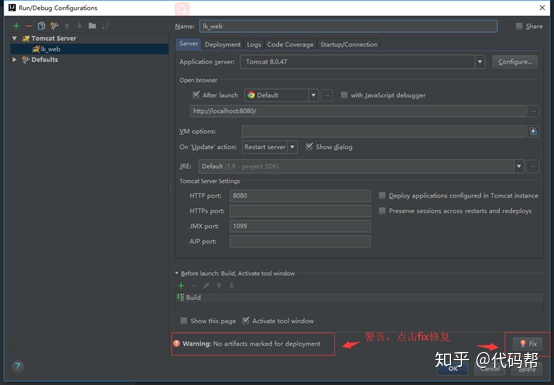Add new configuration with green plus icon

[16, 26]
